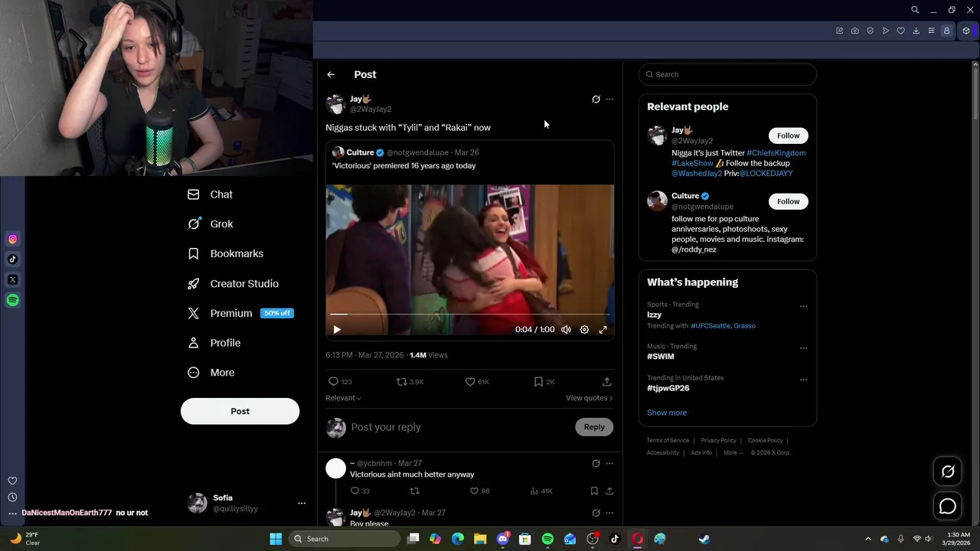The height and width of the screenshot is (551, 980).
Task: Open three-dot menu on ycbnhm's reply
Action: click(609, 464)
